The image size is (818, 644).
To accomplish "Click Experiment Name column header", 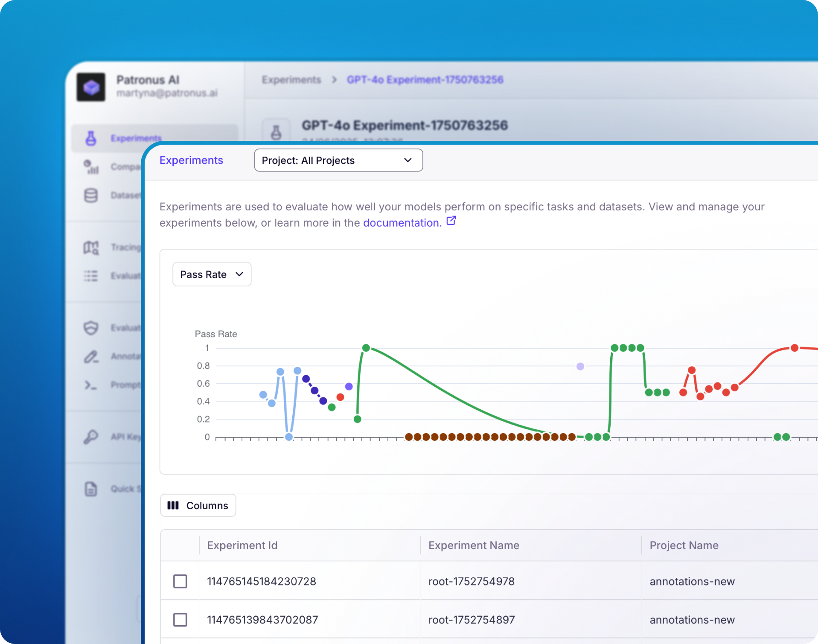I will pyautogui.click(x=474, y=545).
